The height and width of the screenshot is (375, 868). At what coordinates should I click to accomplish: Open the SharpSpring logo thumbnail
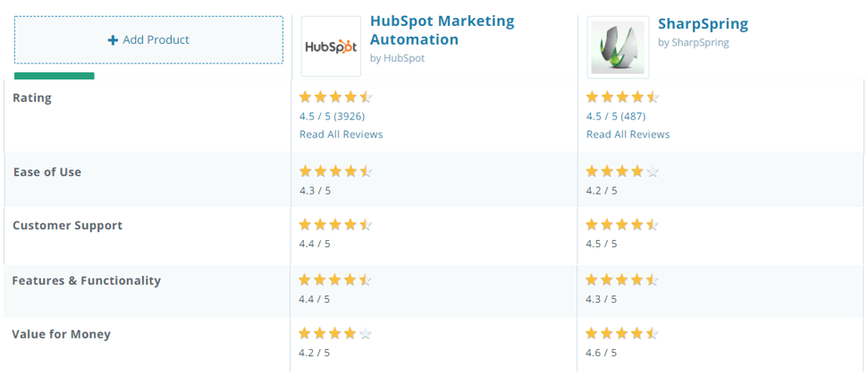click(x=618, y=47)
